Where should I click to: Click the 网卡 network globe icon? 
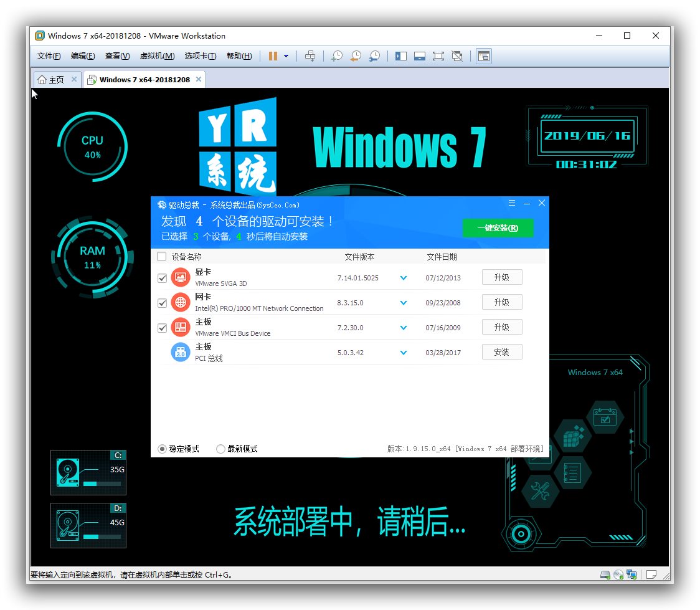(x=181, y=302)
